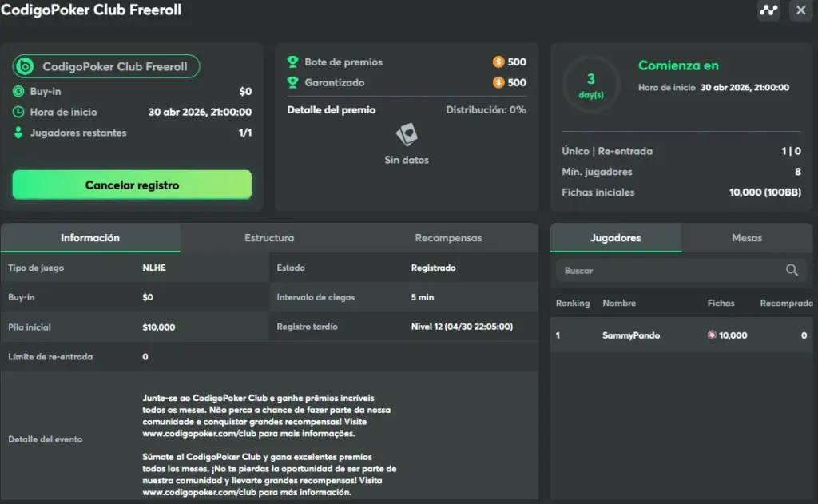Click the Jugadores restantes 1/1 value
This screenshot has width=818, height=504.
[x=245, y=133]
